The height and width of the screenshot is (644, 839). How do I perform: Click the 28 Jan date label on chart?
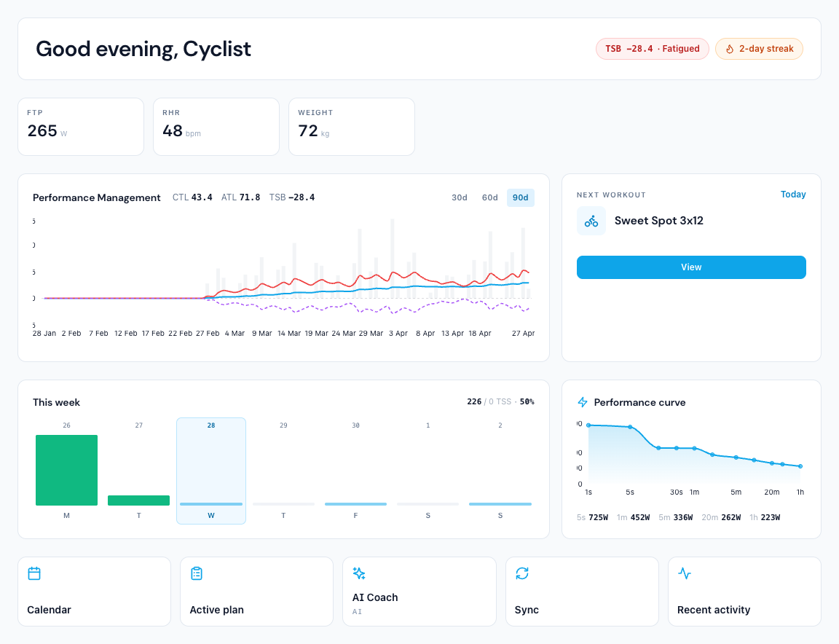pos(44,333)
